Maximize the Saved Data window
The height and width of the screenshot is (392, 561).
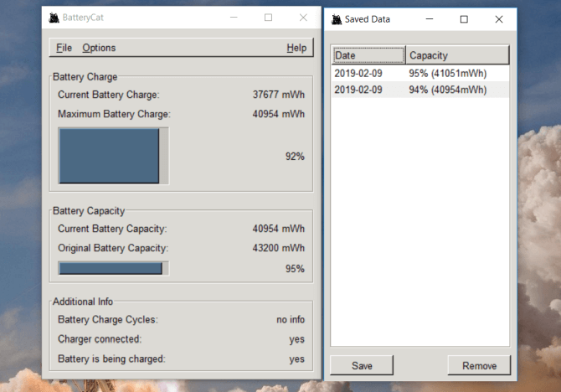click(464, 19)
